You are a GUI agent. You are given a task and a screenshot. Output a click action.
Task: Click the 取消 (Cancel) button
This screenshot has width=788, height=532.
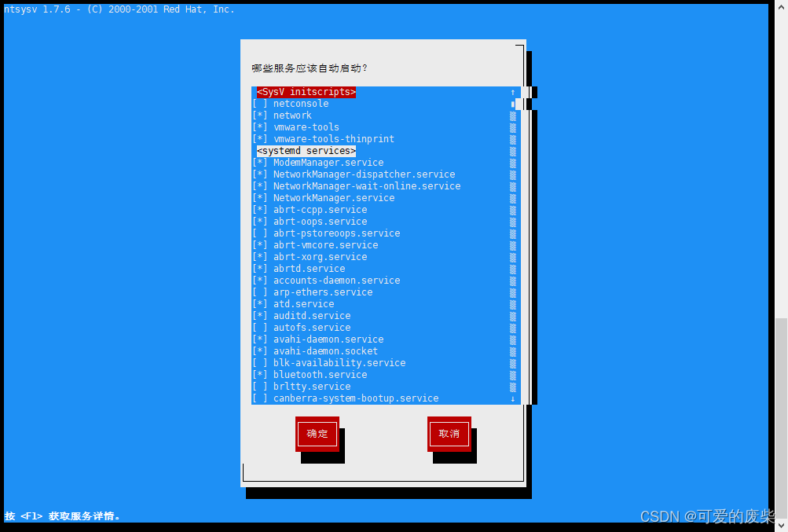tap(449, 434)
